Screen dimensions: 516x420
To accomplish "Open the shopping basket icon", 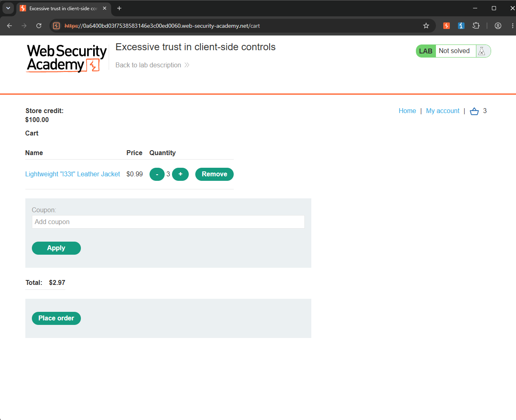I will click(474, 111).
